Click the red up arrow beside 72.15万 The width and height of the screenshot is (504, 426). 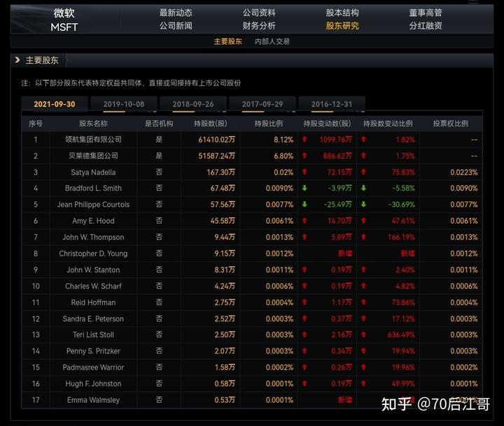(304, 172)
